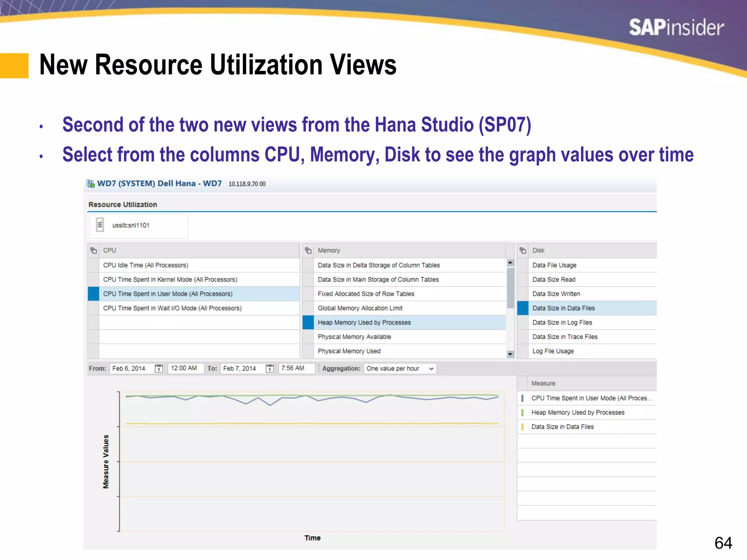Select Heap Memory Used by Processes measure legend
The image size is (747, 560).
point(592,412)
